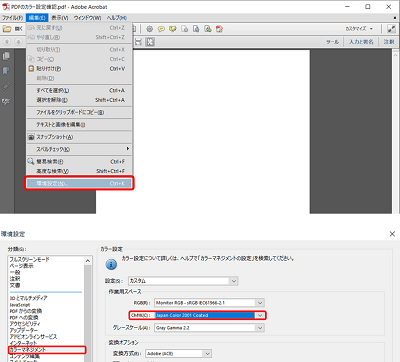This screenshot has height=362, width=400.
Task: Open the 入力と署名 pane
Action: (x=361, y=42)
